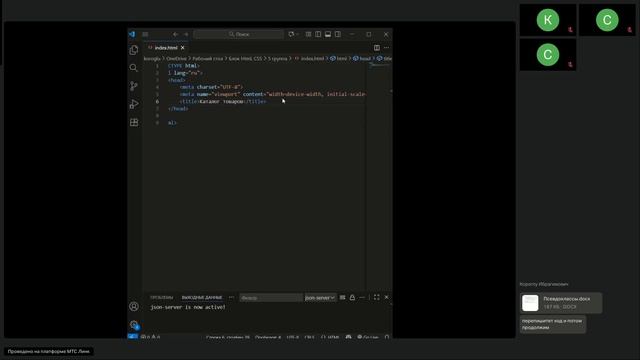Open the Run and Debug view

click(x=134, y=104)
